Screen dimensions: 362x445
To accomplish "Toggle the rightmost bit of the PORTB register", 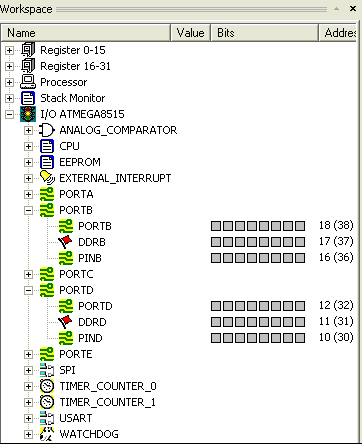I will (300, 226).
